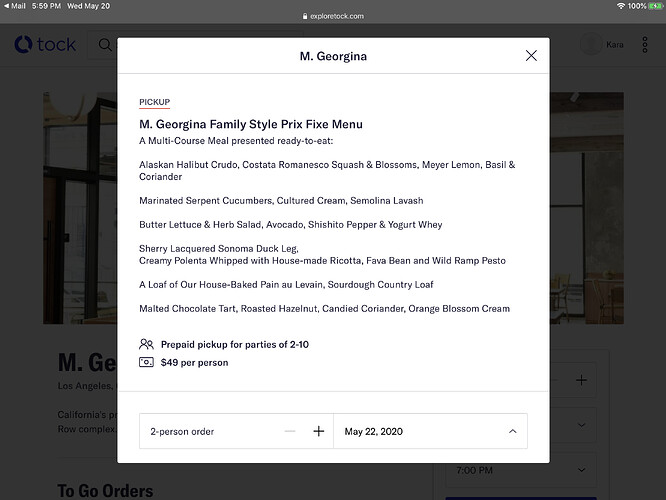Click the 'Sherry Lacquered Sonoma Duck Leg' line

(219, 249)
